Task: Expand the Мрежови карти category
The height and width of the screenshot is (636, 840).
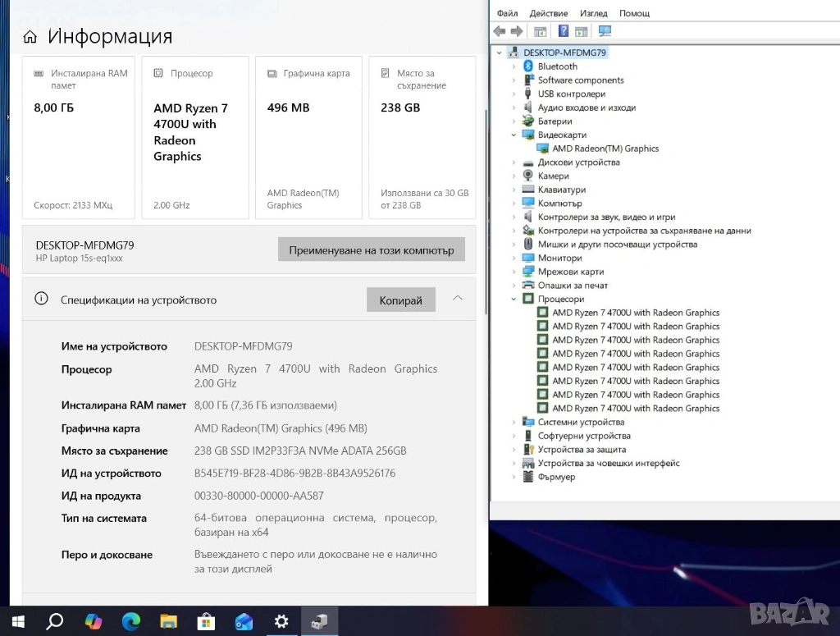Action: (x=514, y=272)
